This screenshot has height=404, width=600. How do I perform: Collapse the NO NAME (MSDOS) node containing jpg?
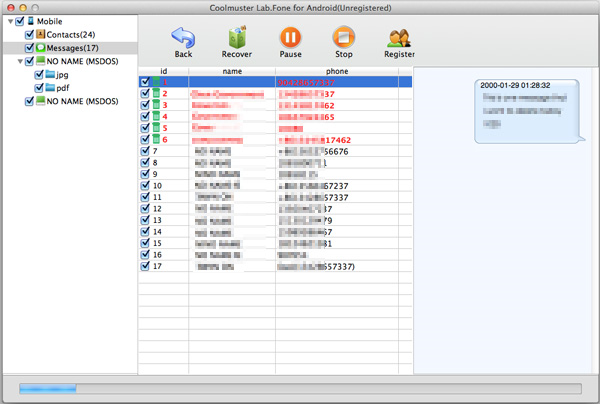(x=20, y=61)
